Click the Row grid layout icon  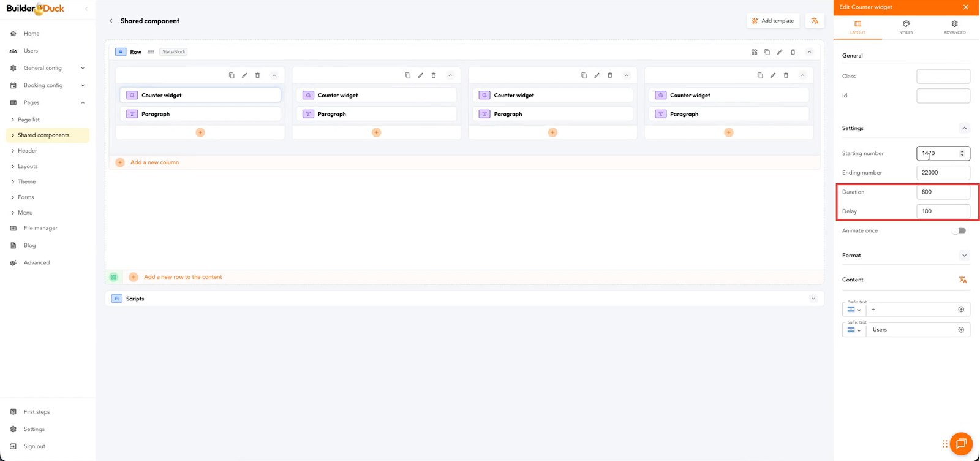(754, 52)
